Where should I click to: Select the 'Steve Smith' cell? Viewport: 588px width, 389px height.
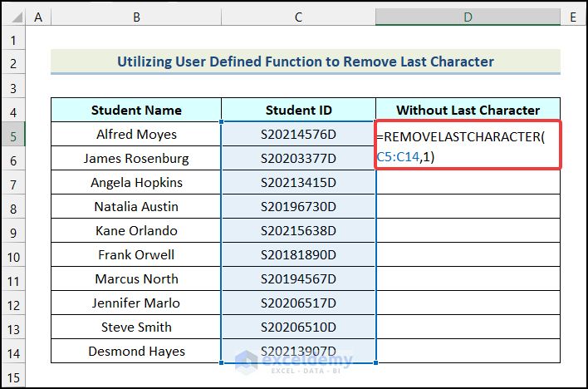click(x=136, y=327)
